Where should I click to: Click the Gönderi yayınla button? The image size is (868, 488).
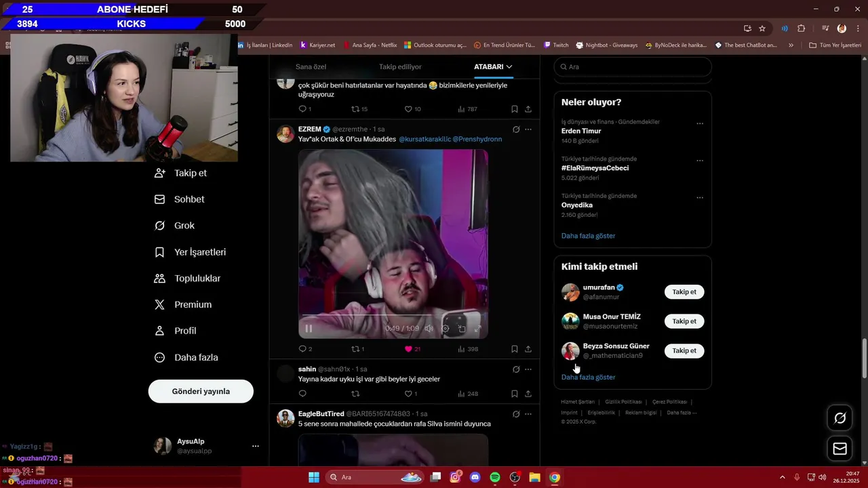point(201,391)
